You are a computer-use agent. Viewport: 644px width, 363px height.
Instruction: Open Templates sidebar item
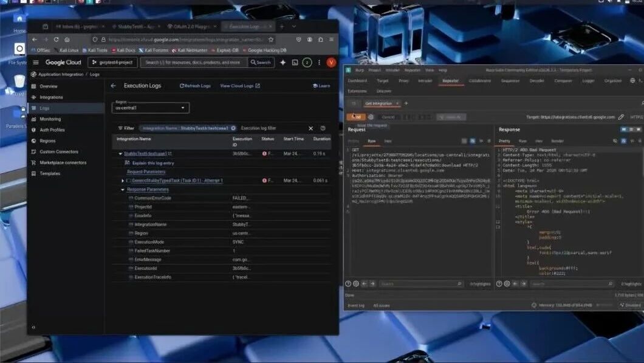pyautogui.click(x=50, y=174)
